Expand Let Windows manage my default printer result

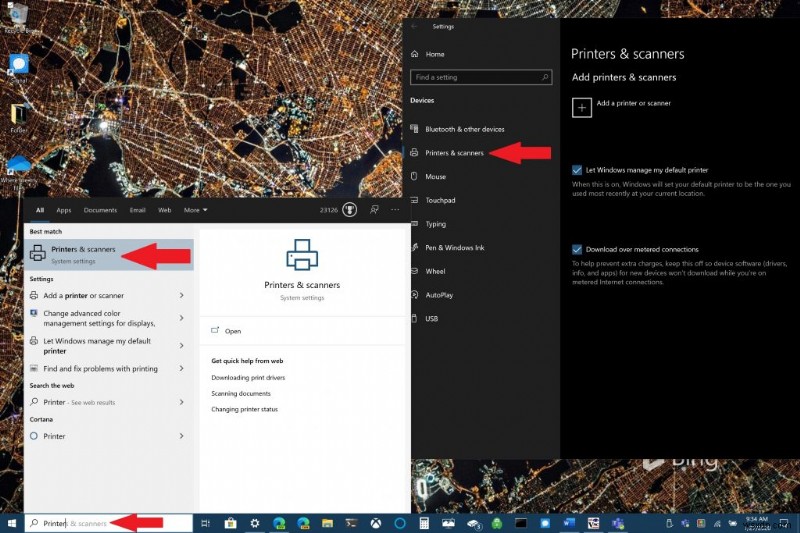(x=182, y=346)
